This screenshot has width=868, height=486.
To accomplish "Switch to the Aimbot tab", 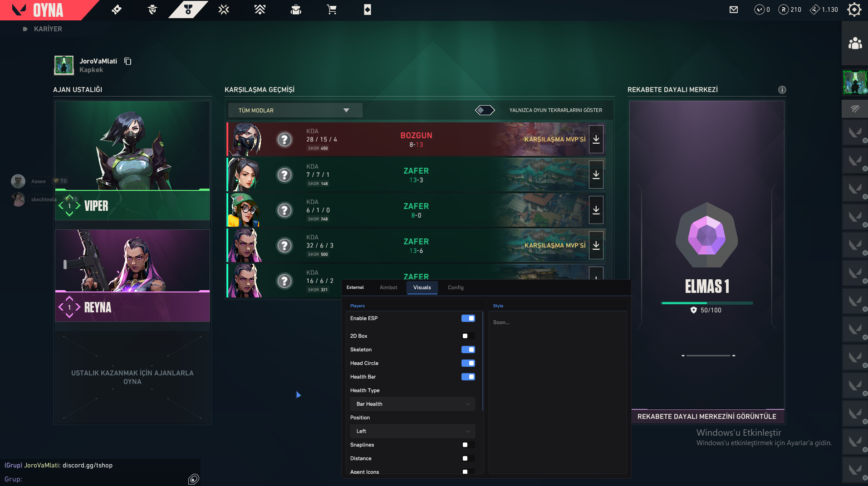I will click(x=388, y=287).
